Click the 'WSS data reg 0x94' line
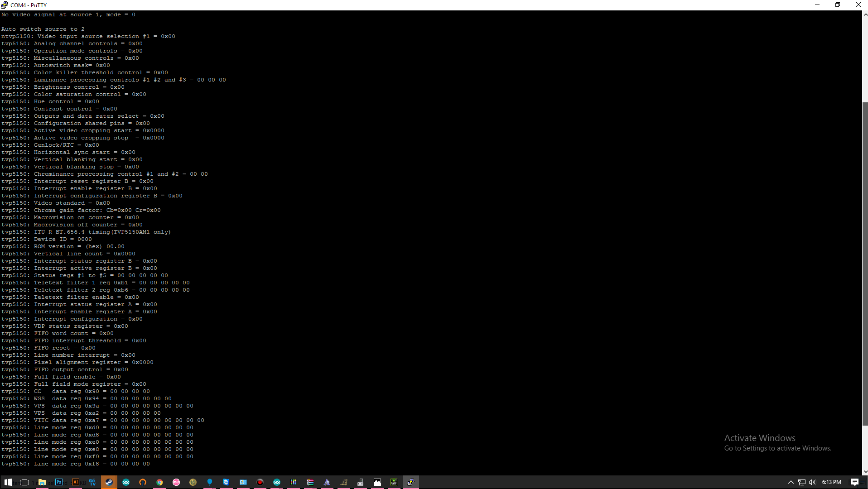This screenshot has height=489, width=868. [87, 398]
